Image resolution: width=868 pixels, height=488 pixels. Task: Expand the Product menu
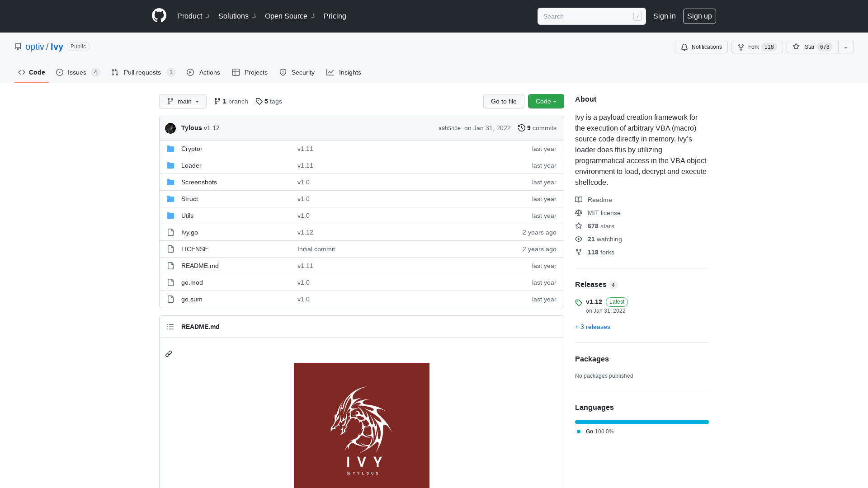click(193, 16)
